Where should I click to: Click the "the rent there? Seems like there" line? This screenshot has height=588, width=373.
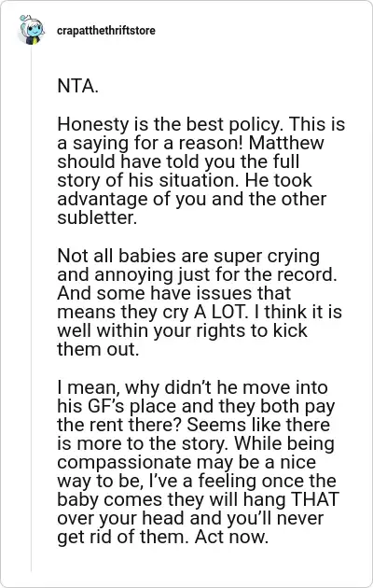tap(194, 425)
